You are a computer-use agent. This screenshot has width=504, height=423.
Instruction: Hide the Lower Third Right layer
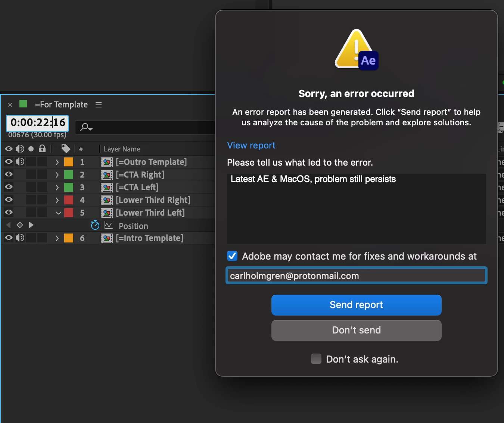[9, 200]
